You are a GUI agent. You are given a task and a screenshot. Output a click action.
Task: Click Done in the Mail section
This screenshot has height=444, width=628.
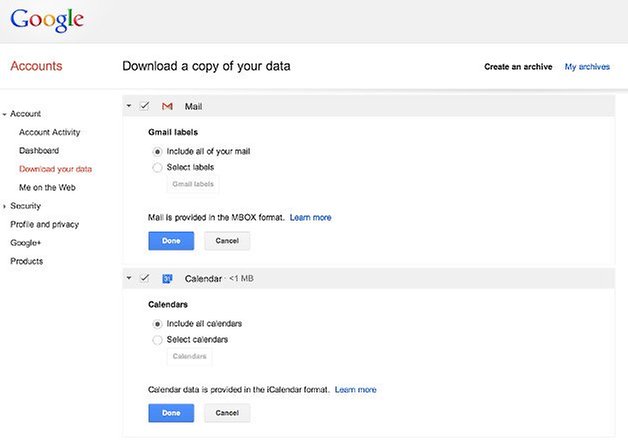(x=171, y=241)
